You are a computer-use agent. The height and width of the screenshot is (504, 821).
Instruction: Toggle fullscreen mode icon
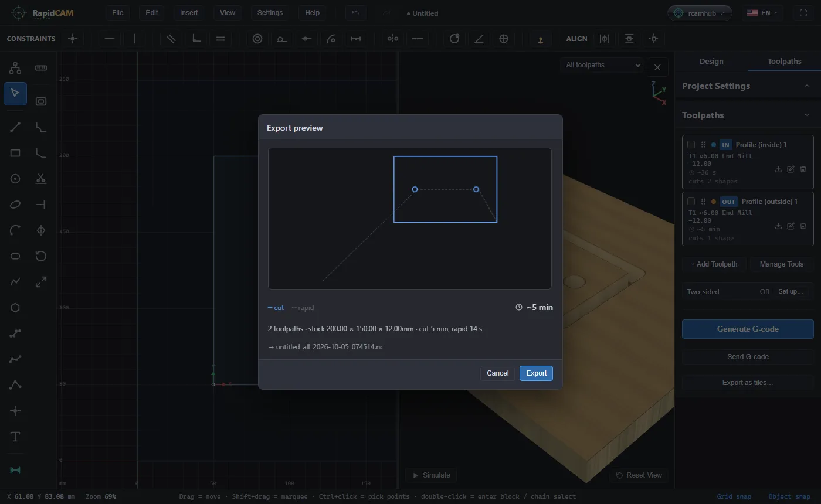click(803, 13)
